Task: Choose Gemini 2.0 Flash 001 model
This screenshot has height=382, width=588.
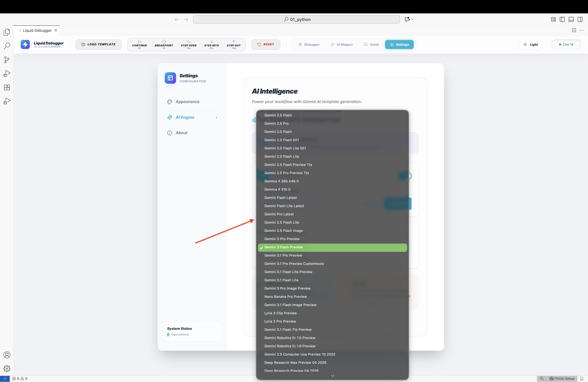Action: (x=332, y=140)
